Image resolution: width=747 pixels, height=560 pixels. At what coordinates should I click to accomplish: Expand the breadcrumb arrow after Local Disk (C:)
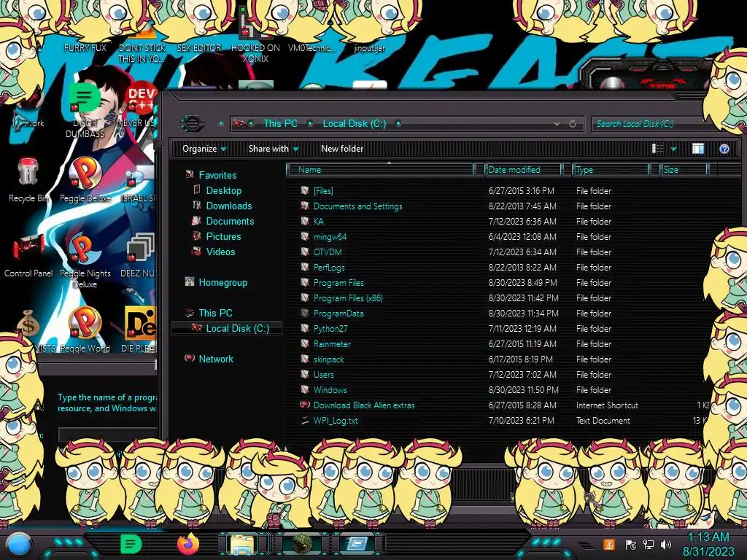(x=398, y=124)
